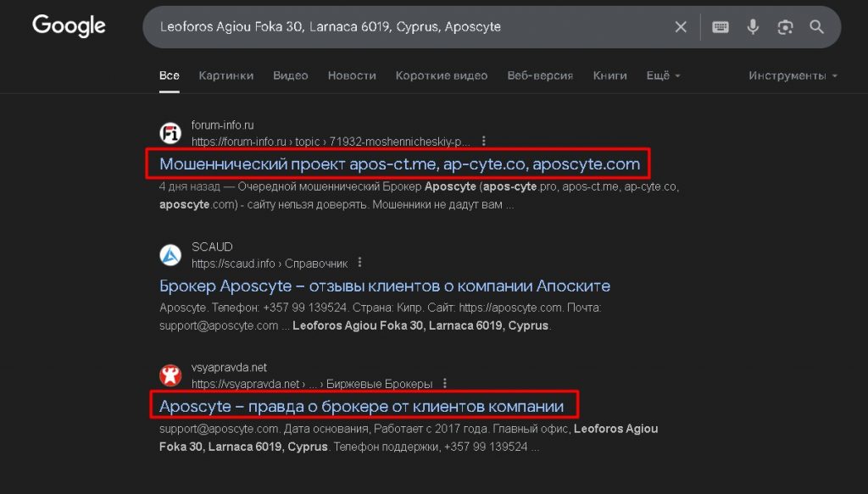The width and height of the screenshot is (868, 494).
Task: Switch to the Веб-версия tab
Action: point(540,75)
